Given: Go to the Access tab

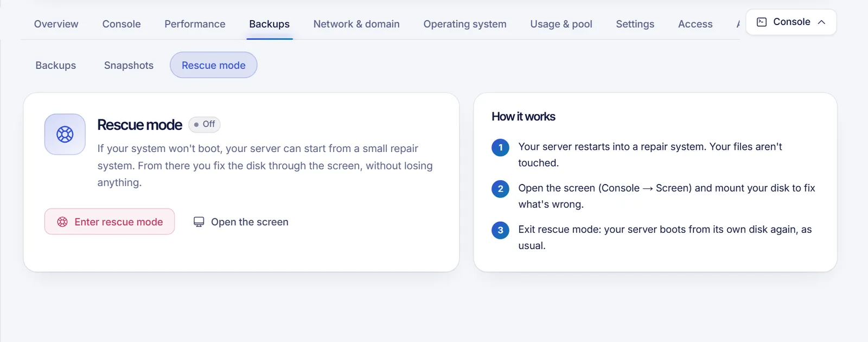Looking at the screenshot, I should coord(695,24).
